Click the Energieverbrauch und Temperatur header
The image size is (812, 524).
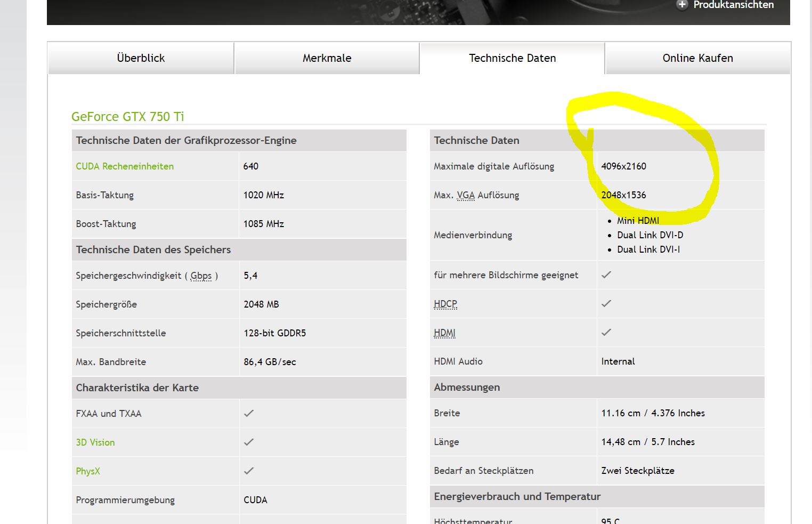pyautogui.click(x=517, y=496)
